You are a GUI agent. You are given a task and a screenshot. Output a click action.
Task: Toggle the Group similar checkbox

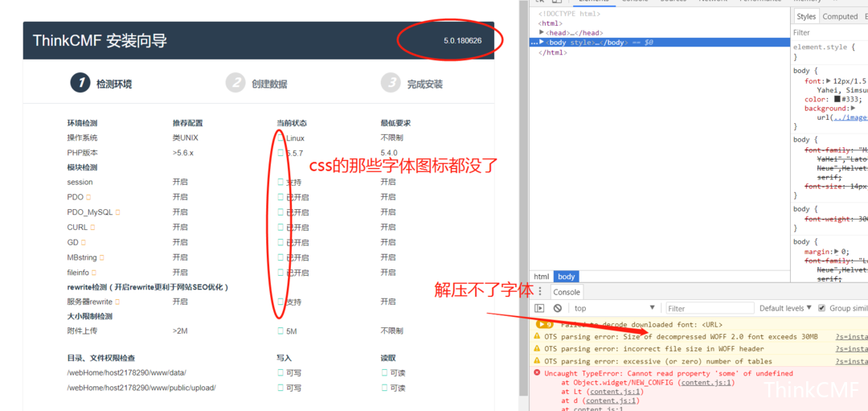[822, 308]
